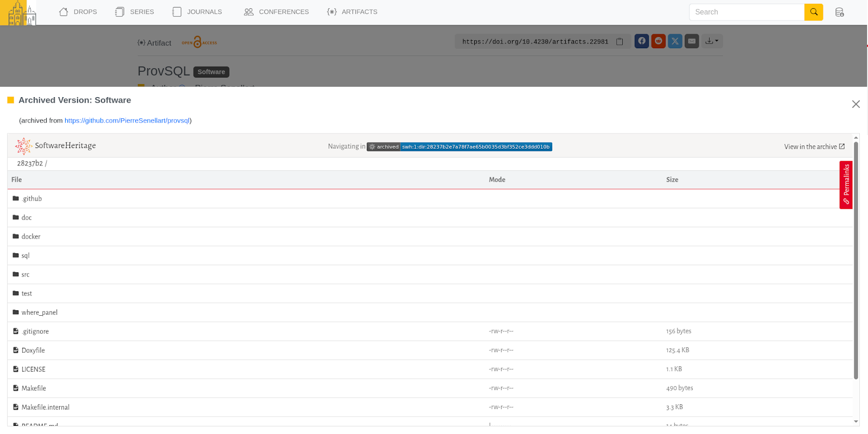Follow the GitHub provsql repository link
Image resolution: width=868 pixels, height=434 pixels.
tap(127, 120)
